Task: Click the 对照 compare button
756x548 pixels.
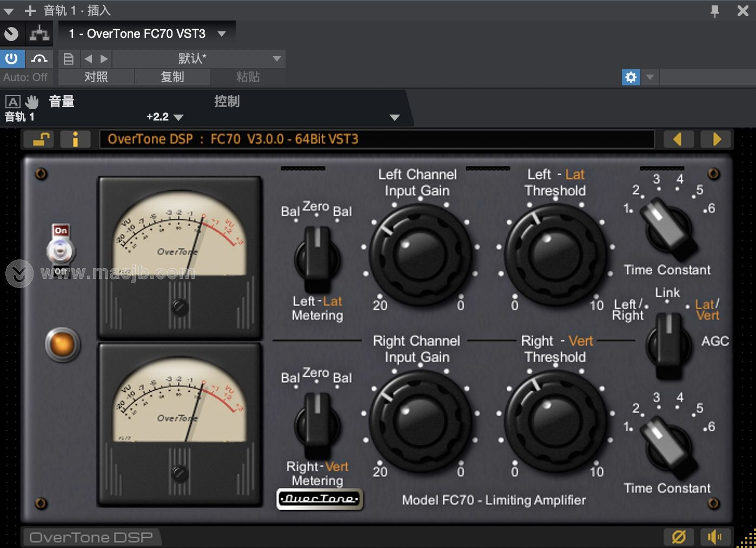Action: [x=96, y=77]
